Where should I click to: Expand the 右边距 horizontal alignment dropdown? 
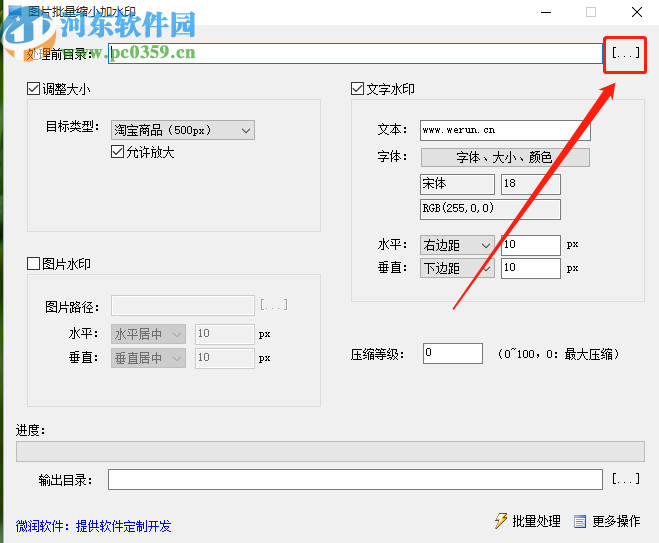[457, 245]
